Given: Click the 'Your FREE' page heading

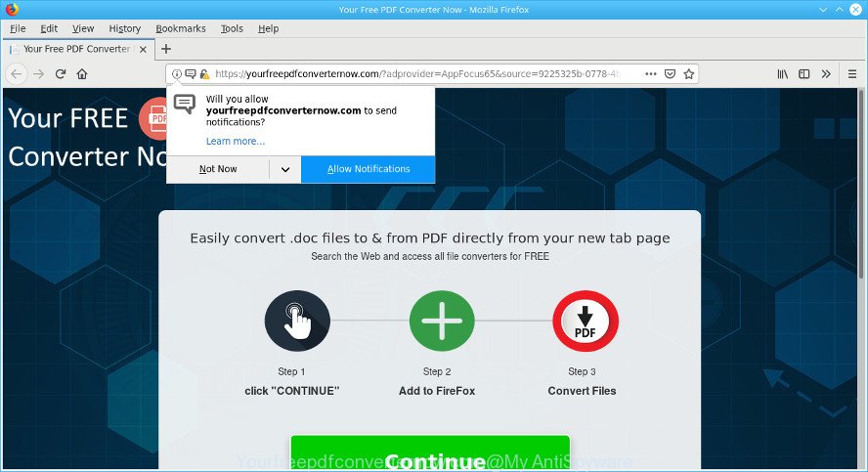Looking at the screenshot, I should 67,118.
